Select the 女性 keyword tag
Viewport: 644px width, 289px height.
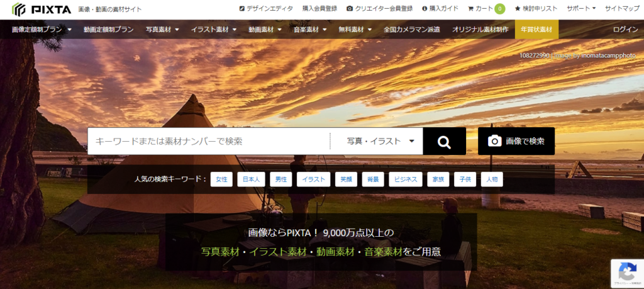point(221,179)
